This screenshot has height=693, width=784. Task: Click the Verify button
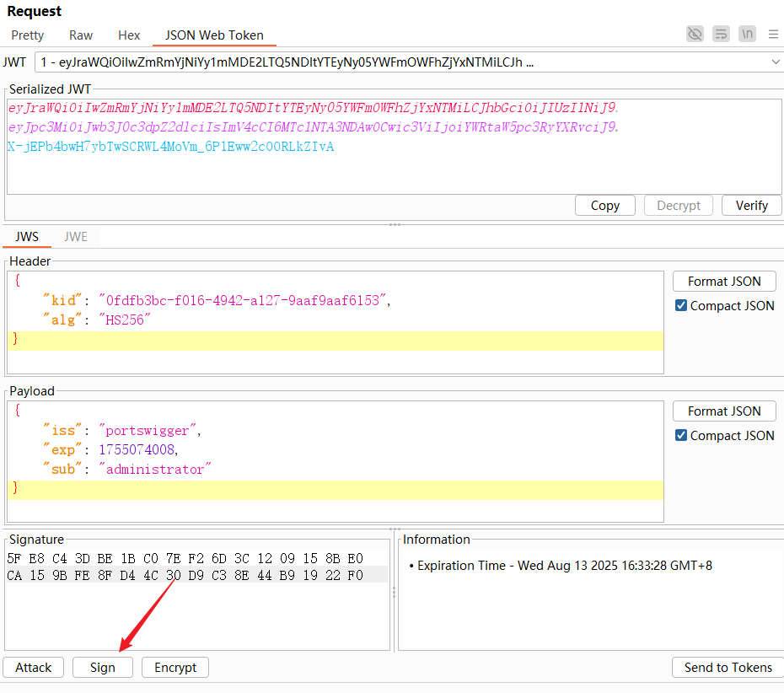[x=751, y=206]
